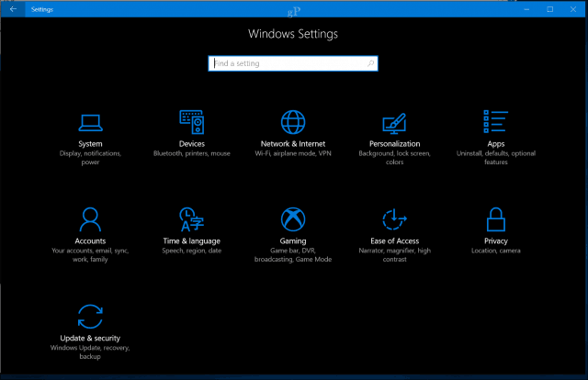This screenshot has height=380, width=588.
Task: Click 'Bluetooth, printers, mouse' description
Action: 192,153
